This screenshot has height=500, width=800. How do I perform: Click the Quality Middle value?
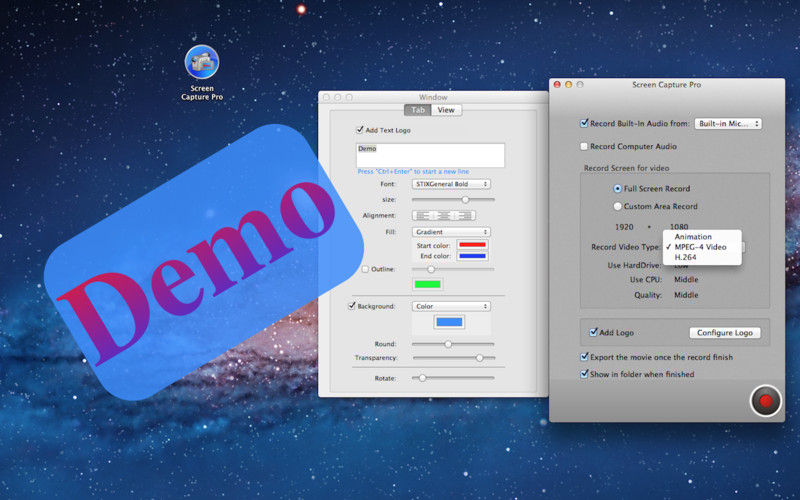686,295
